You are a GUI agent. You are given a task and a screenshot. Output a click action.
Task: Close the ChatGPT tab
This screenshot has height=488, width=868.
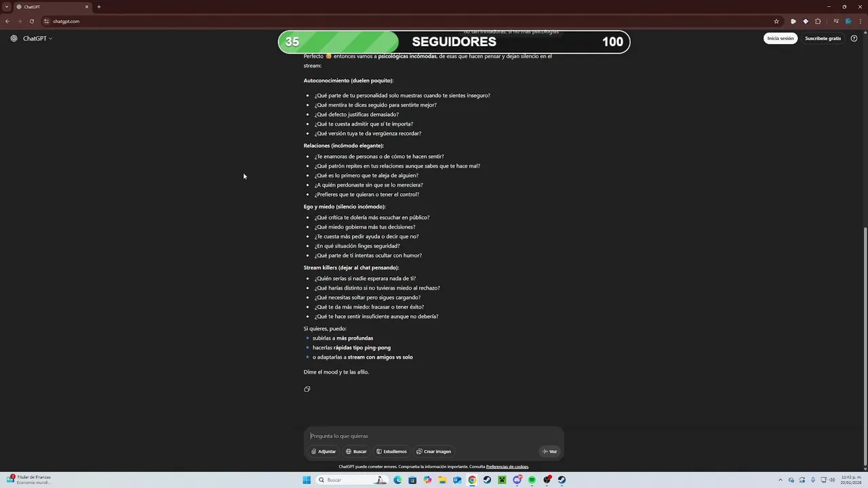tap(87, 7)
